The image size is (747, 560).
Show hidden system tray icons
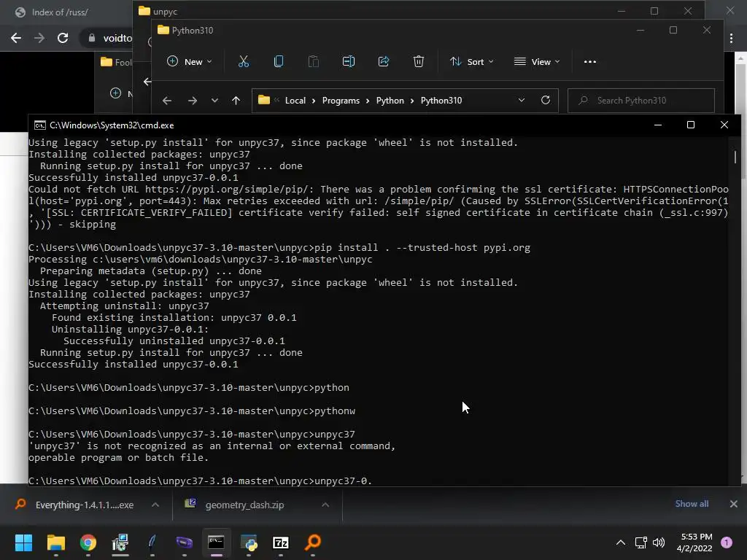click(x=621, y=542)
